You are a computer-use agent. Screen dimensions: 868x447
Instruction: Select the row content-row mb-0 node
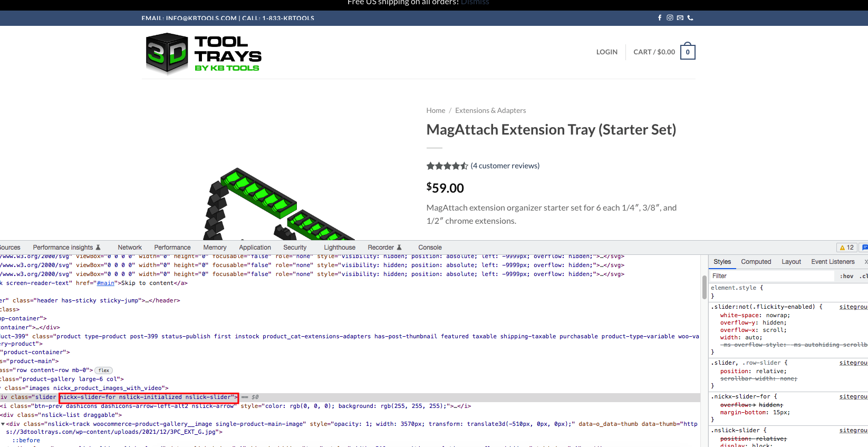[350, 370]
